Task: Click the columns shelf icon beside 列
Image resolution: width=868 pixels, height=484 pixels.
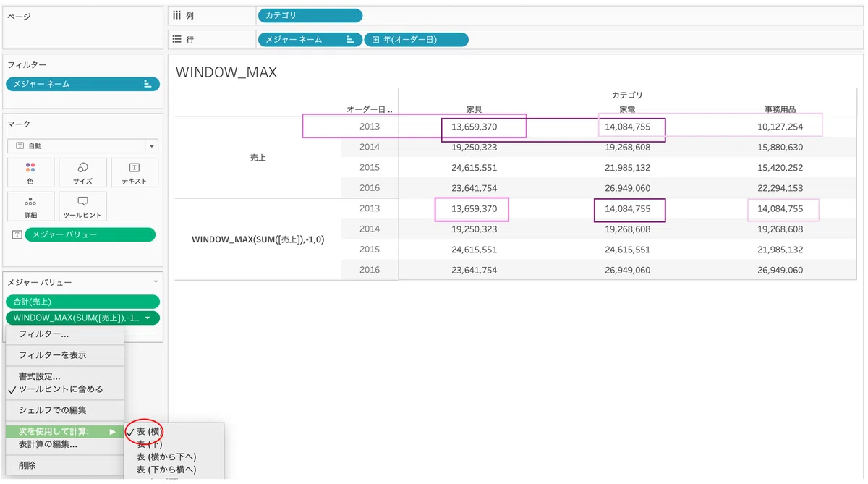Action: click(x=176, y=15)
